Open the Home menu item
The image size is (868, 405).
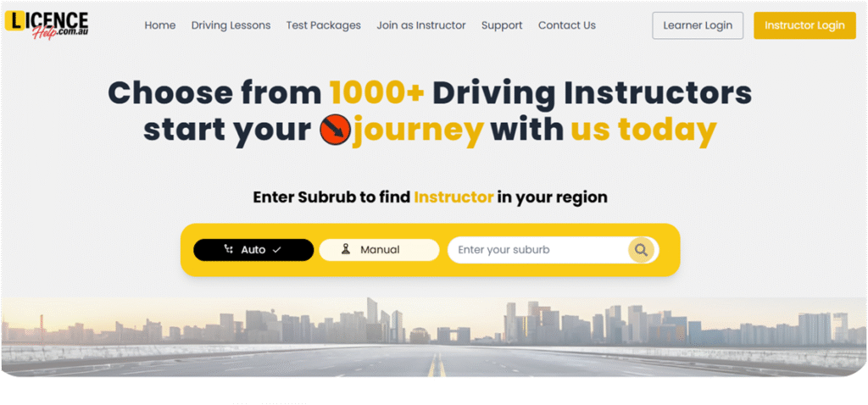tap(160, 25)
